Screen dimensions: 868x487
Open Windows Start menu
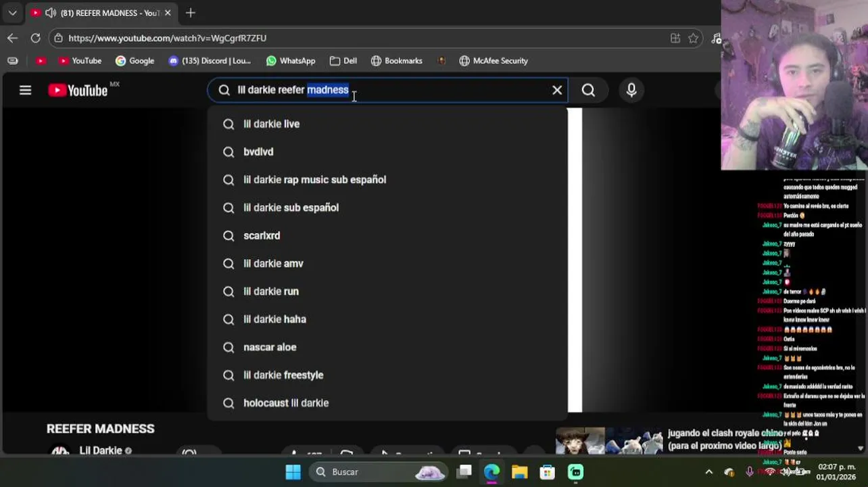(x=293, y=471)
